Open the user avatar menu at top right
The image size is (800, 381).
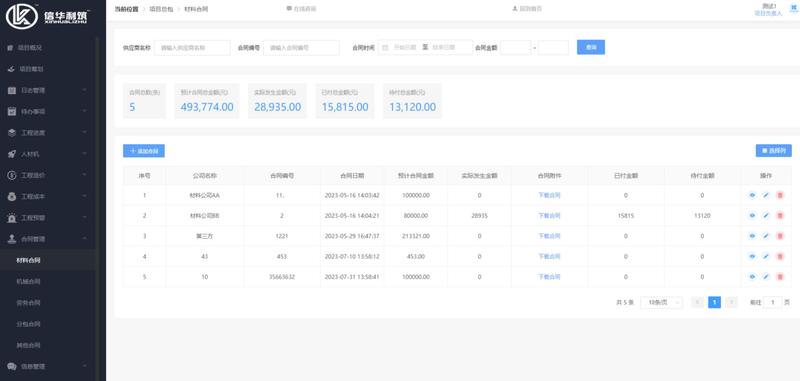[793, 7]
